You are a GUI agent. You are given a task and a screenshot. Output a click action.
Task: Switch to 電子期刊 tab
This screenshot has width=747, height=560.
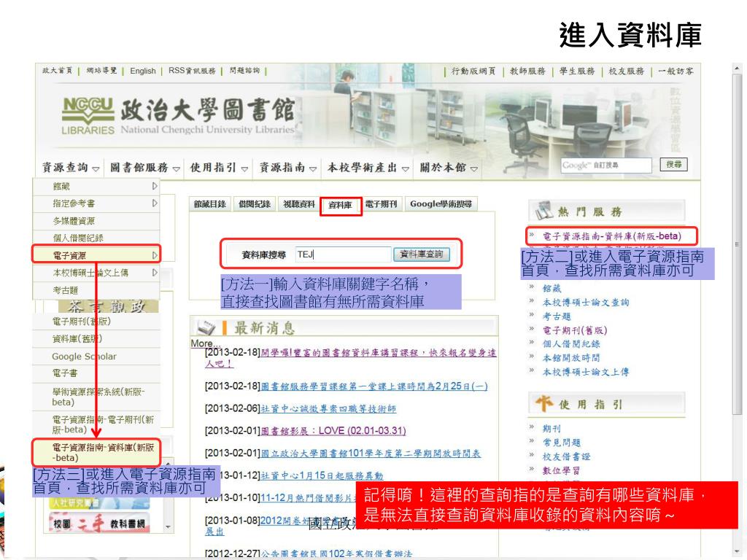pyautogui.click(x=381, y=204)
